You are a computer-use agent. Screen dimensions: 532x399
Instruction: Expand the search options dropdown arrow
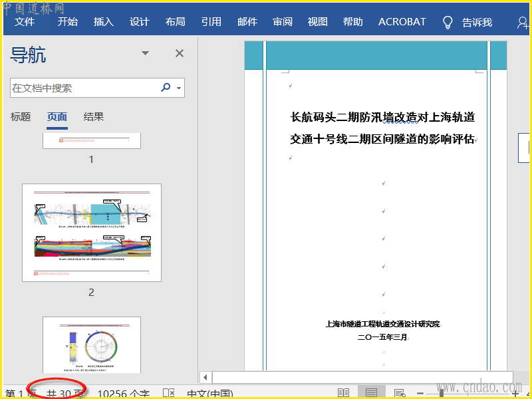click(x=179, y=88)
